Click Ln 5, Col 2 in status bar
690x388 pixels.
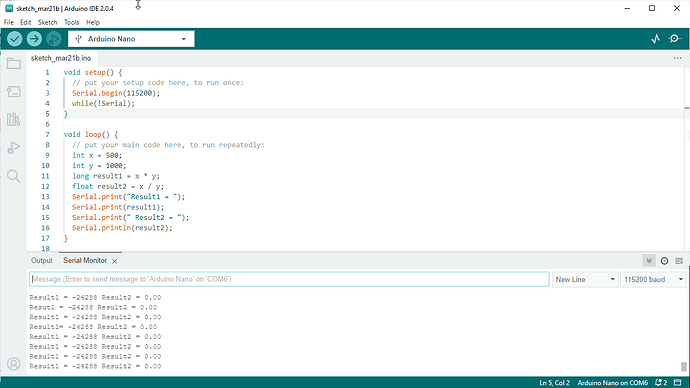click(x=554, y=383)
